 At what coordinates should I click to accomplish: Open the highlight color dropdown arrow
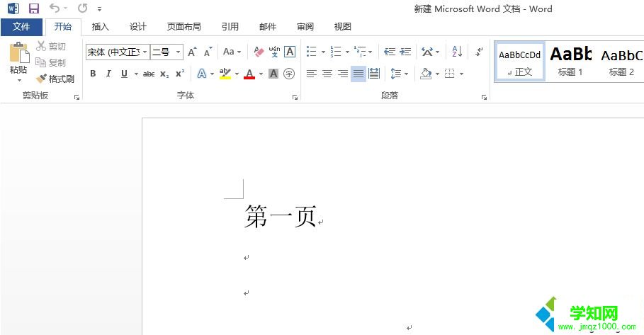point(237,74)
